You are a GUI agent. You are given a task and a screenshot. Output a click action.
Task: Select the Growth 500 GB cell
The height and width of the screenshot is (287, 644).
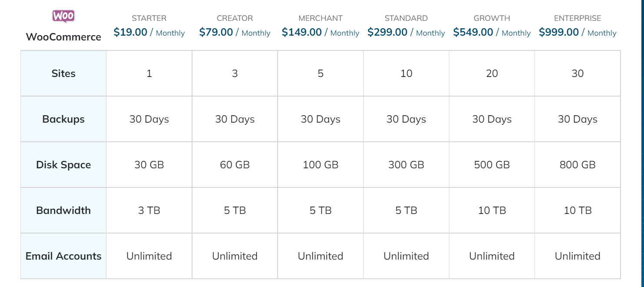tap(492, 165)
